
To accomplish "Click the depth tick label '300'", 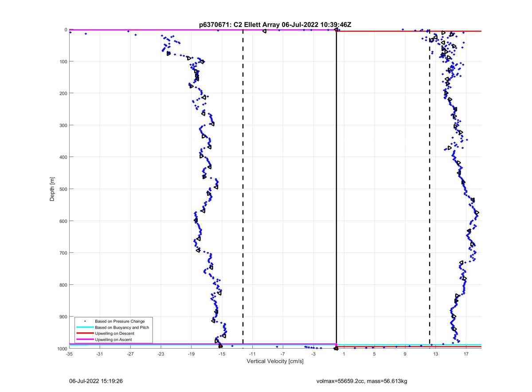I will pos(63,125).
